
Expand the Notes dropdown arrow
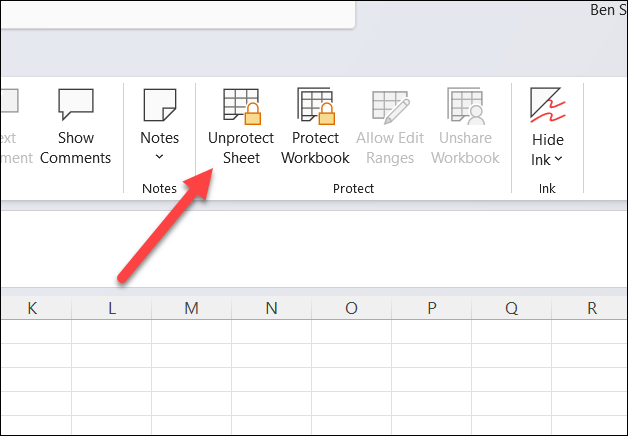click(x=159, y=157)
